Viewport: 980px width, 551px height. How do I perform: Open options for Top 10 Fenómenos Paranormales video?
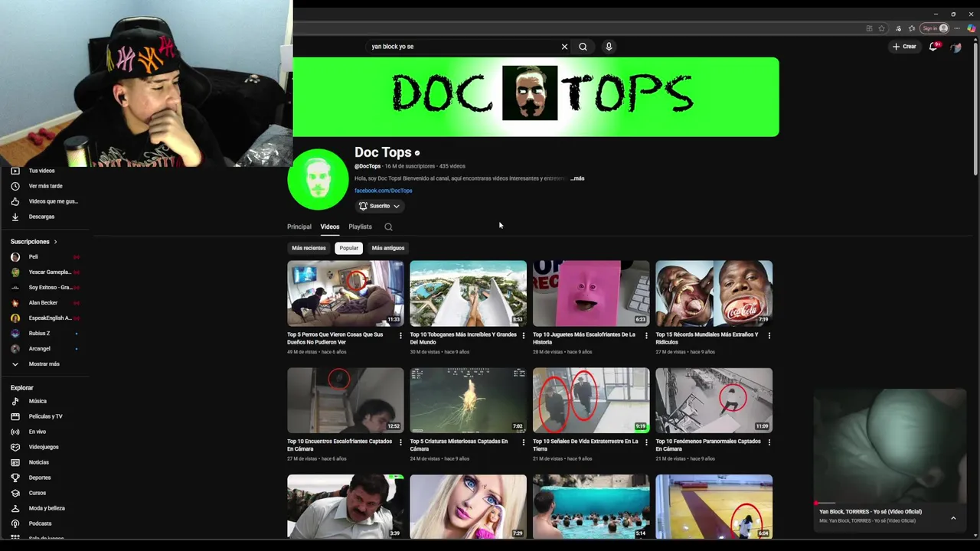tap(769, 442)
